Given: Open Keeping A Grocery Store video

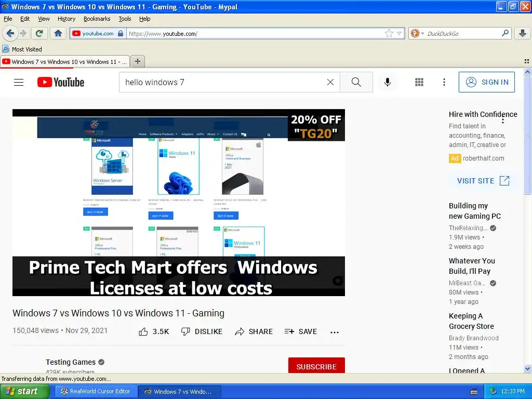Looking at the screenshot, I should click(471, 321).
